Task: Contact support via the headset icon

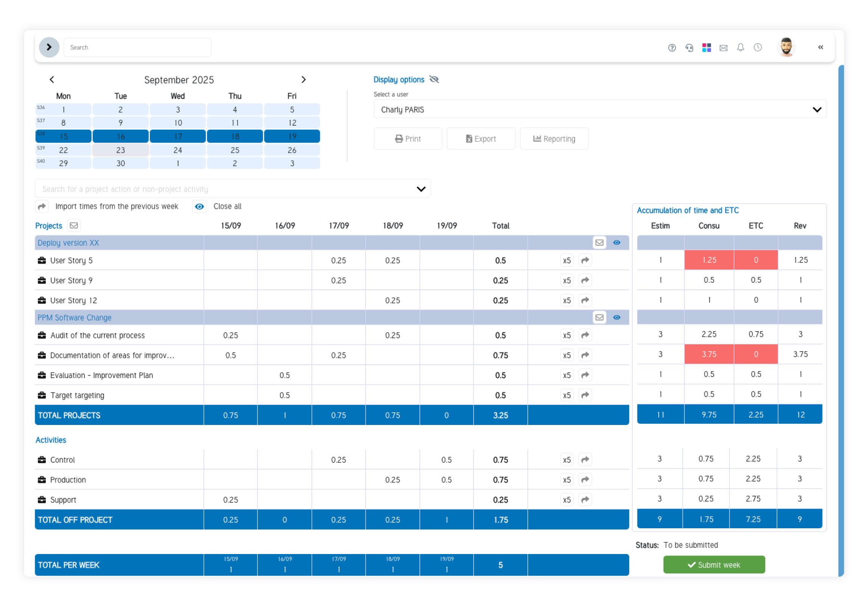Action: pos(689,47)
